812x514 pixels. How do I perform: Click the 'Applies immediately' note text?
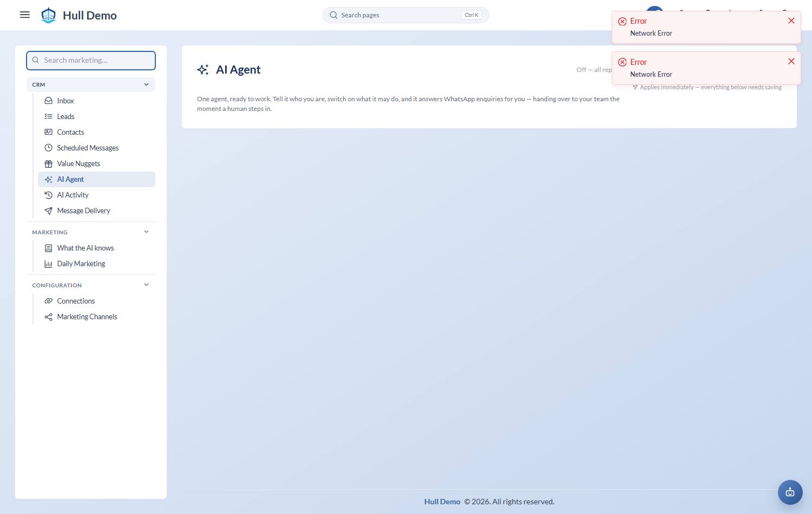click(x=711, y=87)
